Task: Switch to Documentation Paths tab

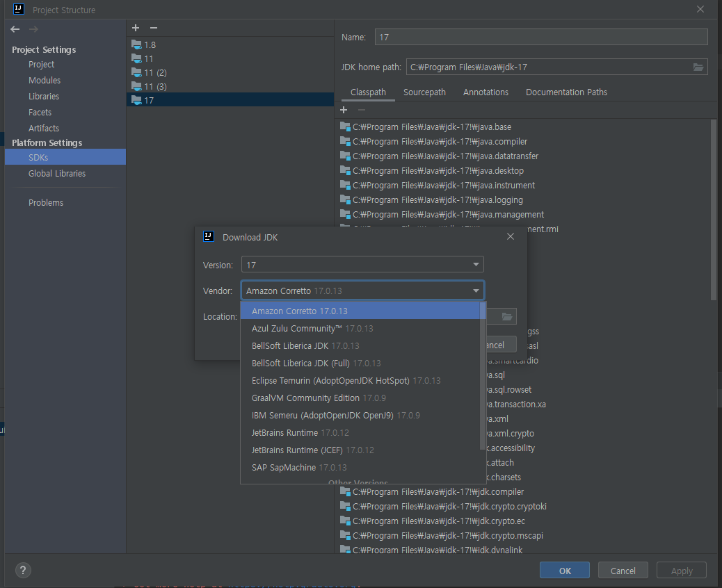Action: tap(566, 92)
